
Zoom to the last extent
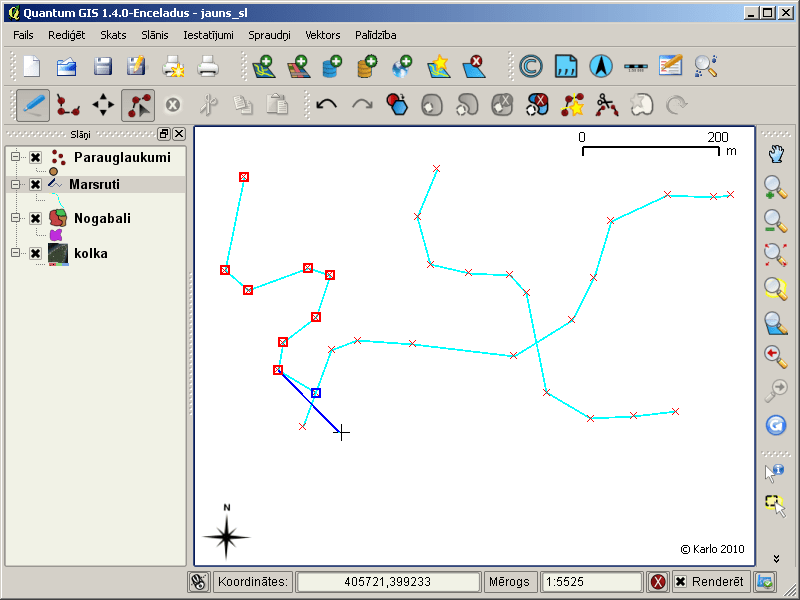[776, 357]
